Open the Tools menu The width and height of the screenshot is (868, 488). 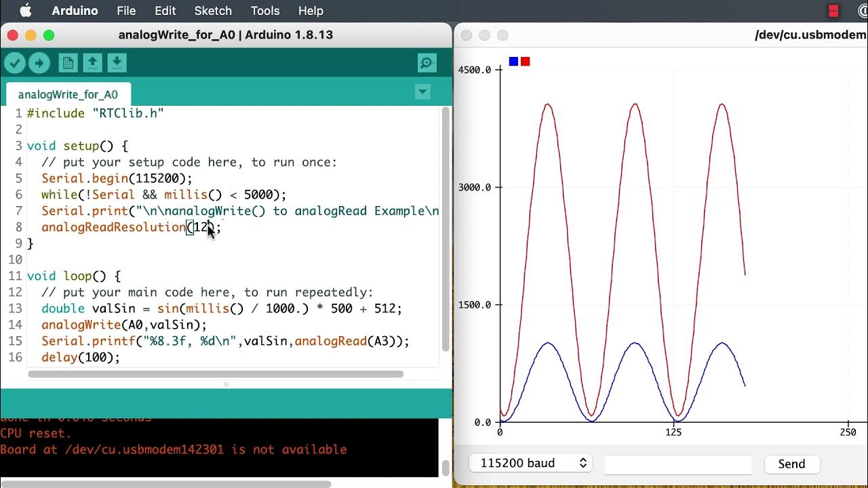coord(265,11)
